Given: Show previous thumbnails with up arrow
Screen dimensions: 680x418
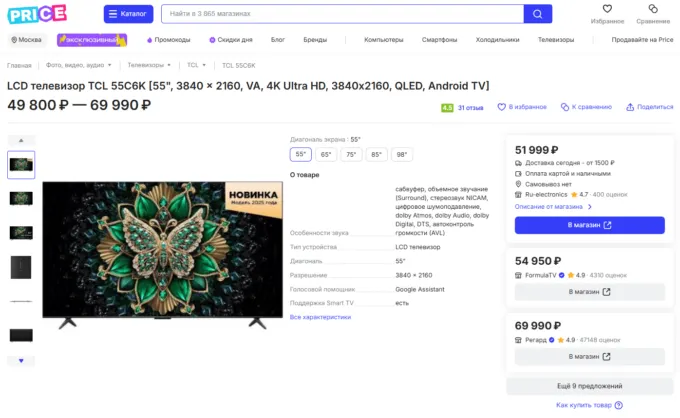Looking at the screenshot, I should (21, 140).
